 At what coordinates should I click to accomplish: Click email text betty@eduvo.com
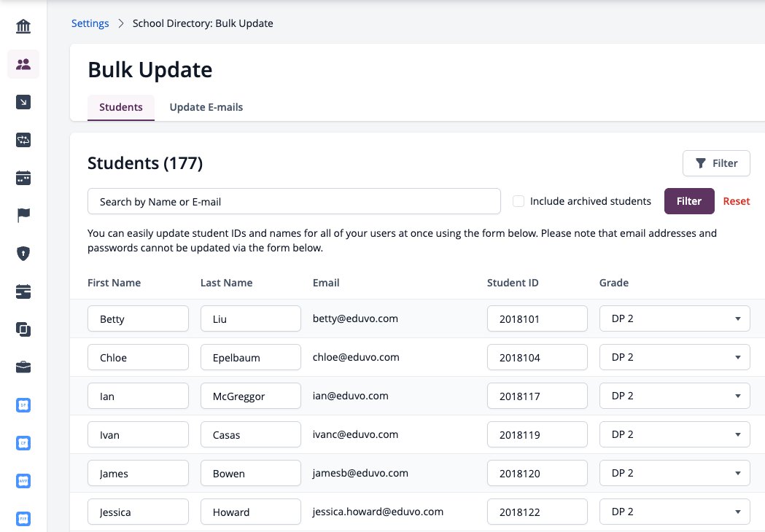[355, 318]
